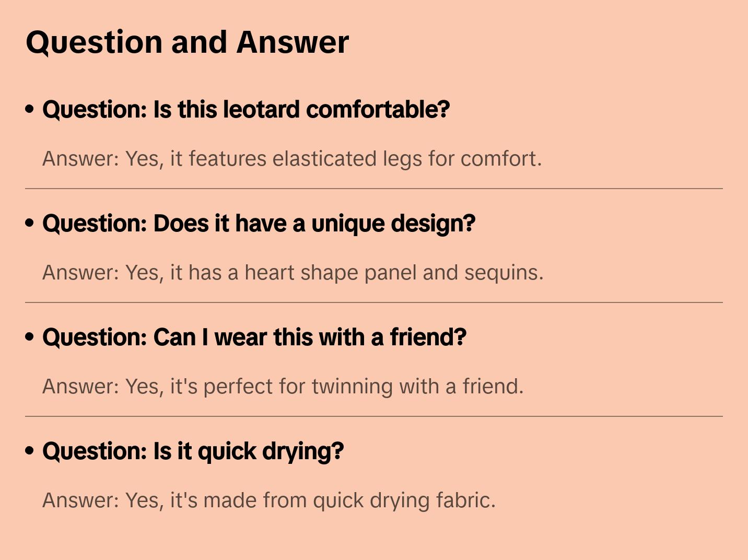This screenshot has height=560, width=748.
Task: Click the word 'twinning' in the third answer
Action: (x=352, y=387)
